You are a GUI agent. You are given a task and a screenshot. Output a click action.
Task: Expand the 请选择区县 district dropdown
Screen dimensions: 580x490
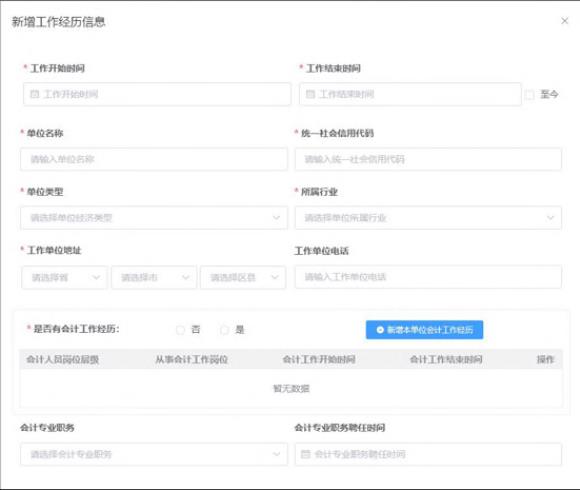[243, 277]
